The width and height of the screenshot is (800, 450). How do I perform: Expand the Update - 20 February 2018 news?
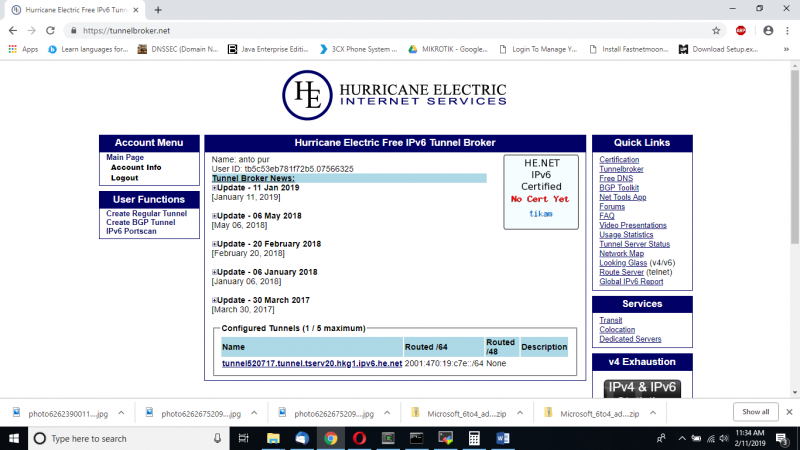pyautogui.click(x=214, y=244)
